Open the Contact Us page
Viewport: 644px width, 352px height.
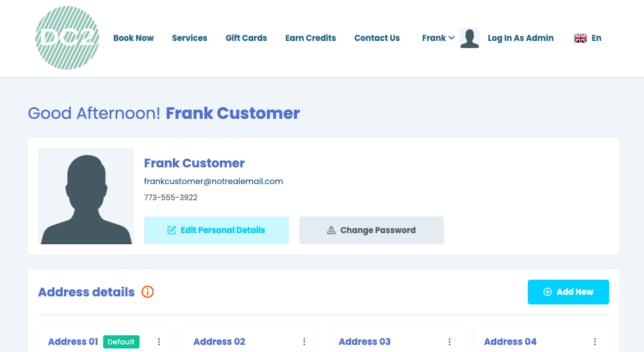[x=377, y=38]
